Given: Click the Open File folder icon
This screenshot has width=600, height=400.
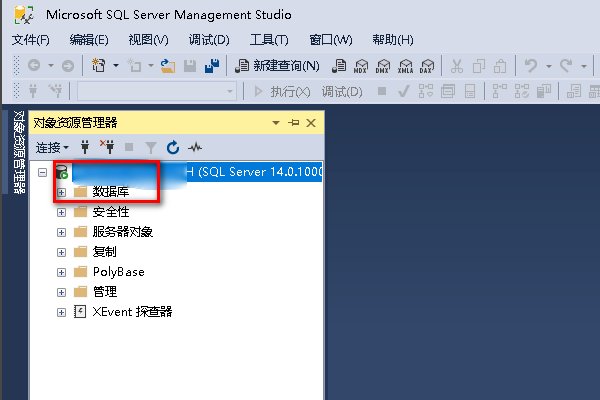Looking at the screenshot, I should (168, 66).
